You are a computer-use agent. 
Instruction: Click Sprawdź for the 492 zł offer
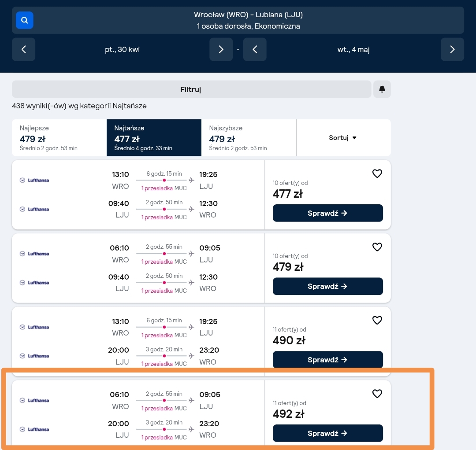[x=327, y=433]
